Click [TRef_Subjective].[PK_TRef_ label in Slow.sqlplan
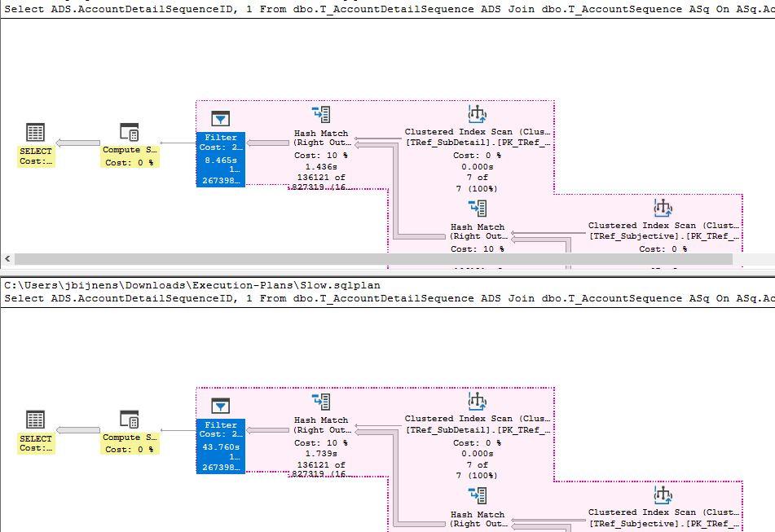 point(663,524)
